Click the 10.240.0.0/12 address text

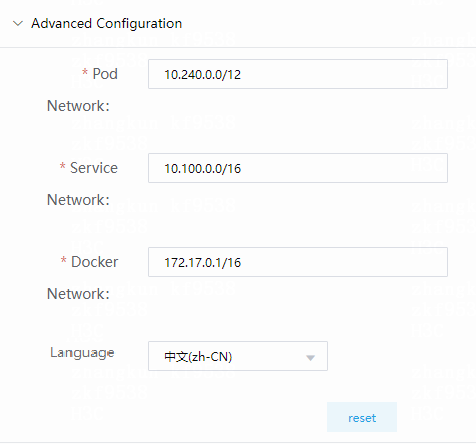tap(202, 75)
